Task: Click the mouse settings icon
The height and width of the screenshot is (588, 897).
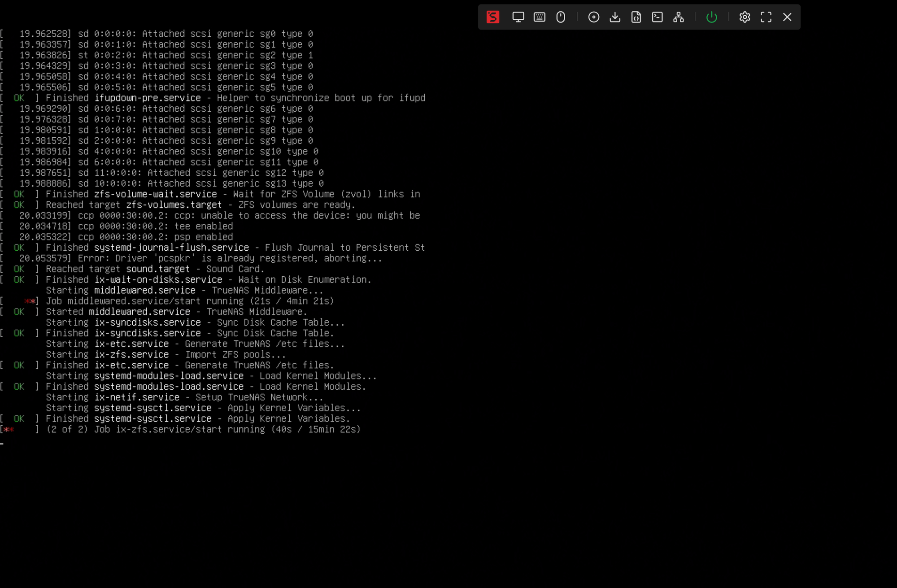Action: click(561, 17)
